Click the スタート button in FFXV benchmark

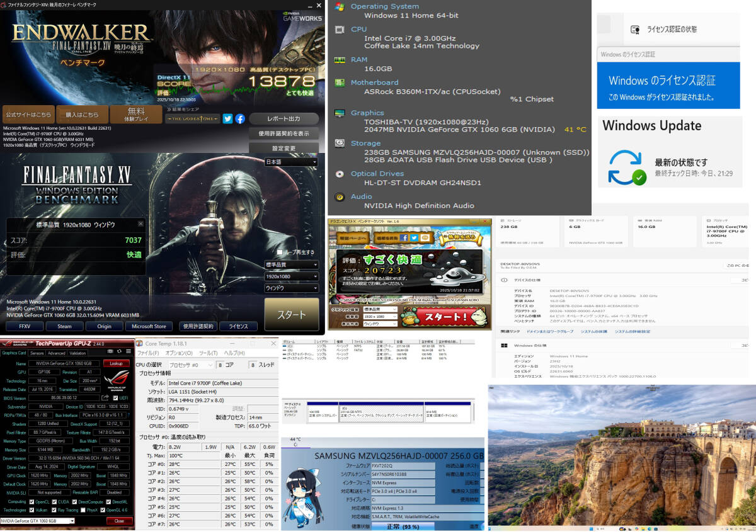(x=291, y=314)
